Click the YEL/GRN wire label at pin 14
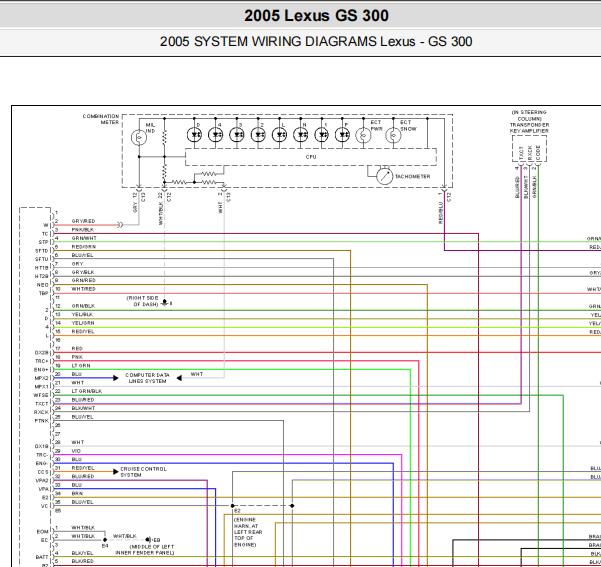Screen dimensions: 601x567 [83, 323]
